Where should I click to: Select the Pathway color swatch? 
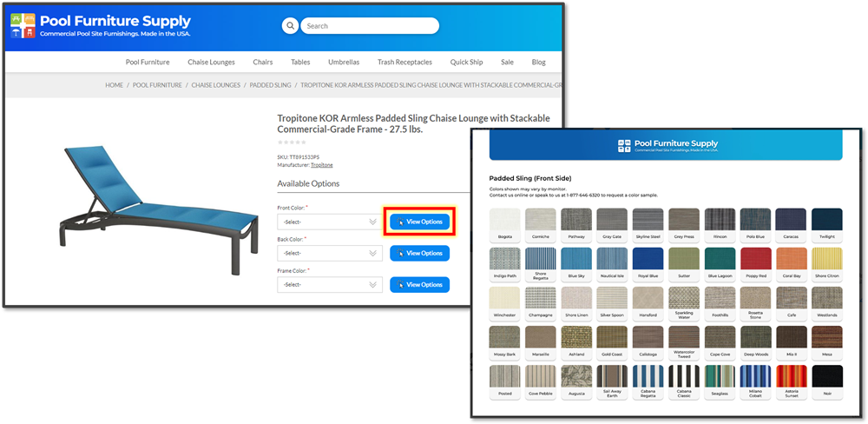click(x=576, y=225)
